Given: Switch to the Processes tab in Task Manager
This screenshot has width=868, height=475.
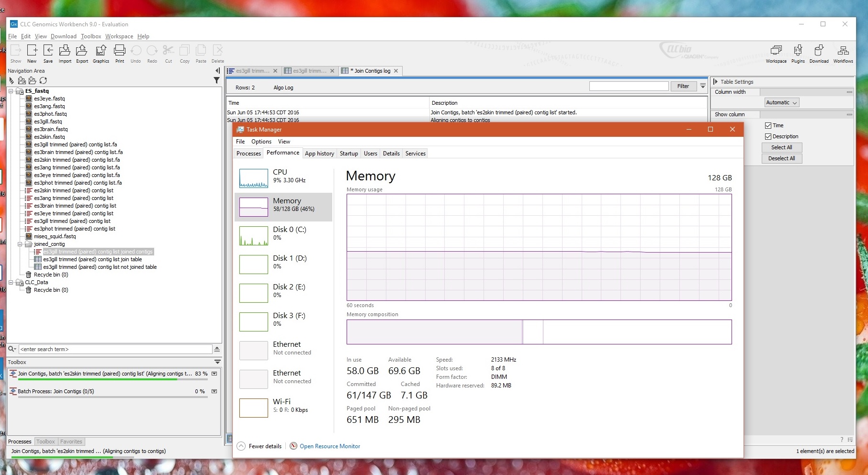Looking at the screenshot, I should pos(248,154).
